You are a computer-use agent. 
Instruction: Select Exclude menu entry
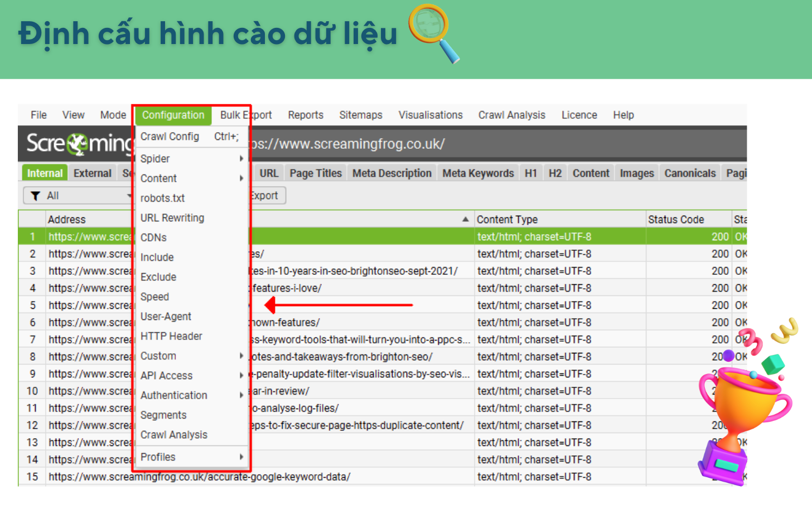(x=191, y=277)
